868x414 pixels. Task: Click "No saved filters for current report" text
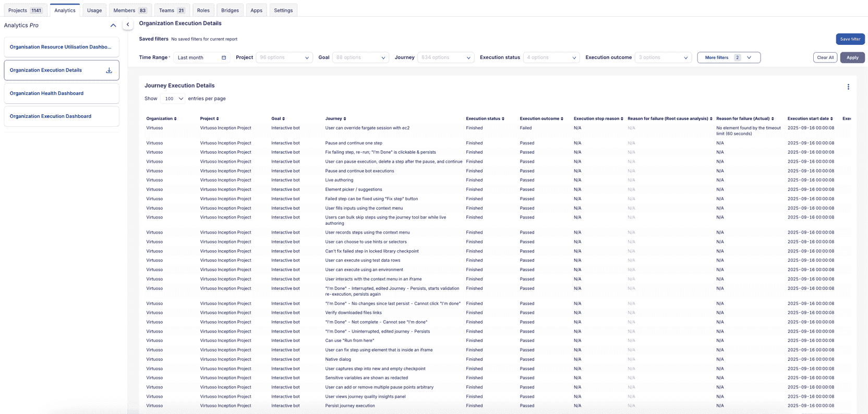[x=204, y=39]
